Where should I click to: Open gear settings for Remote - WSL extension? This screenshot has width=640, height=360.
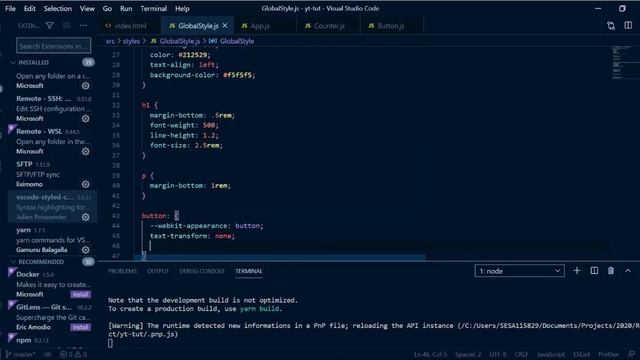(85, 151)
